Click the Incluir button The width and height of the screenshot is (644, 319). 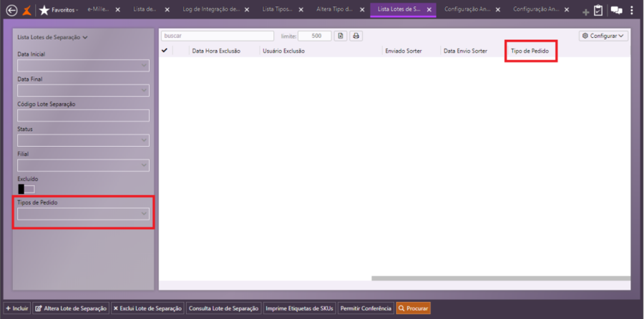tap(17, 308)
